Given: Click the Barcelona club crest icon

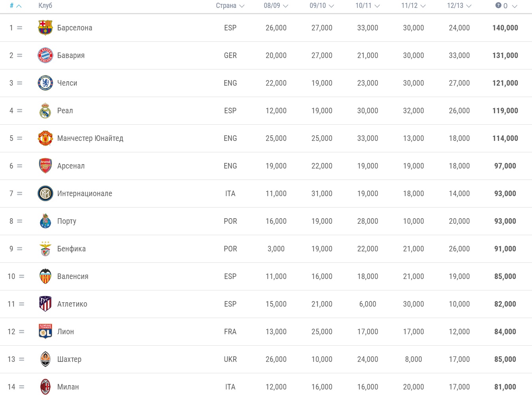Looking at the screenshot, I should (x=45, y=28).
